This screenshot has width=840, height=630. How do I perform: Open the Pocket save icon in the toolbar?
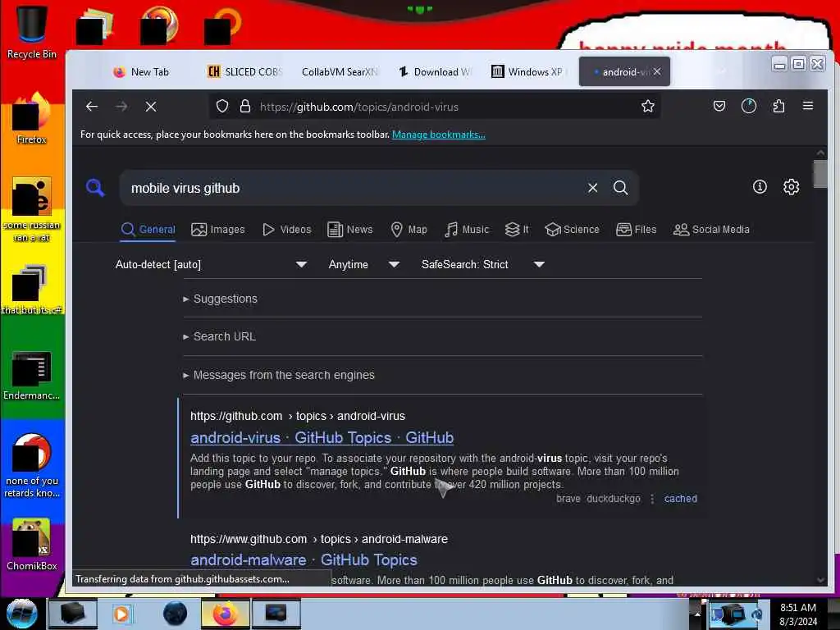[x=719, y=106]
